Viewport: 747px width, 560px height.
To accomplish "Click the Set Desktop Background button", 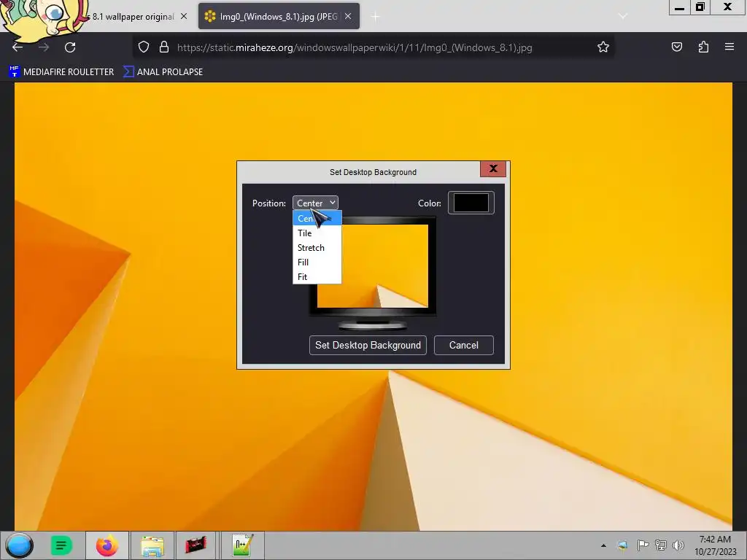I will click(368, 345).
